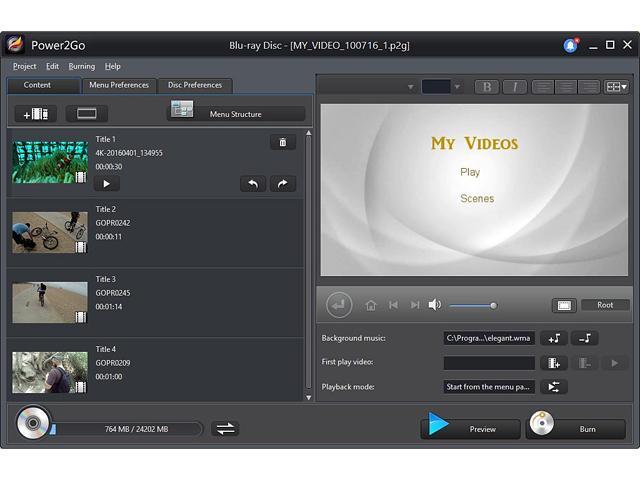Click the Burn button
Screen dimensions: 640x480
coord(576,427)
